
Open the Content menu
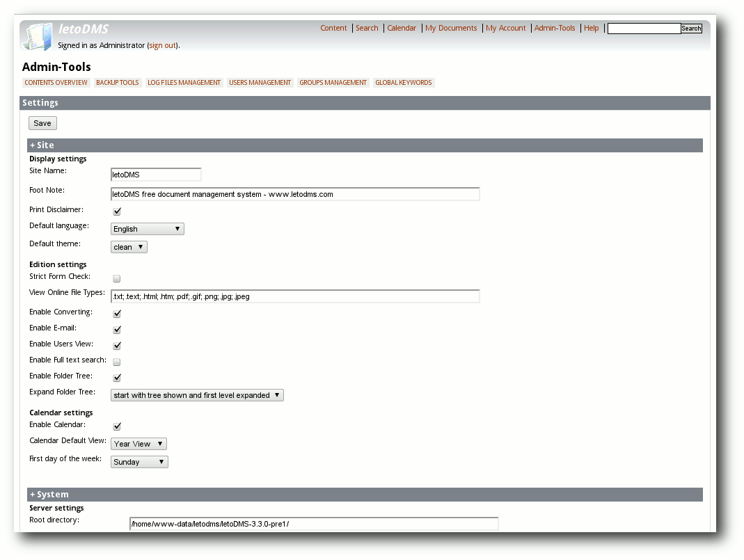pos(333,28)
